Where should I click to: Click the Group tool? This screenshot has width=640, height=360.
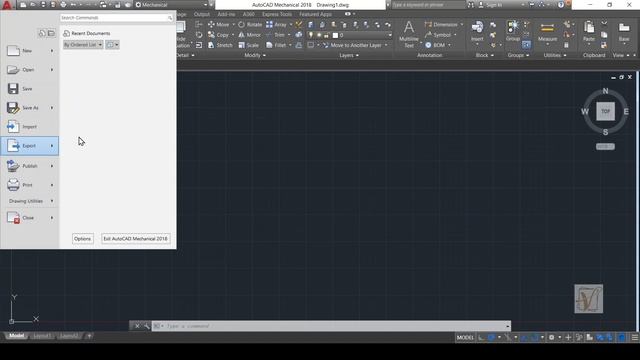pos(513,31)
